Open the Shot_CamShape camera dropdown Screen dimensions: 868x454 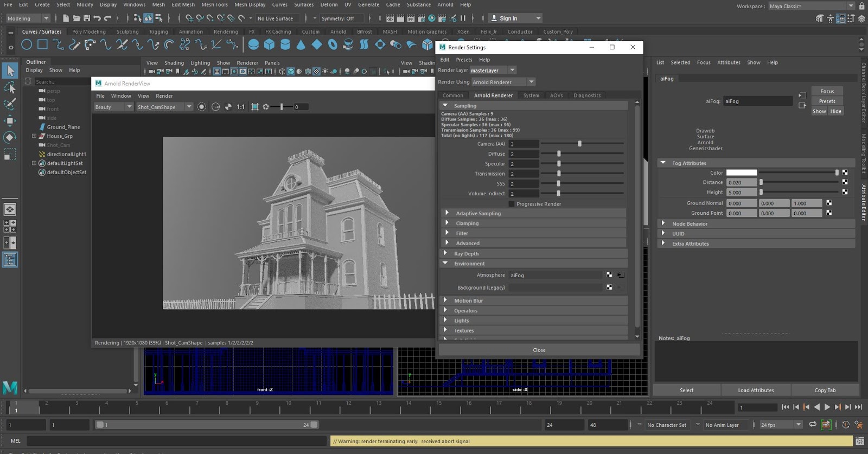click(x=165, y=107)
